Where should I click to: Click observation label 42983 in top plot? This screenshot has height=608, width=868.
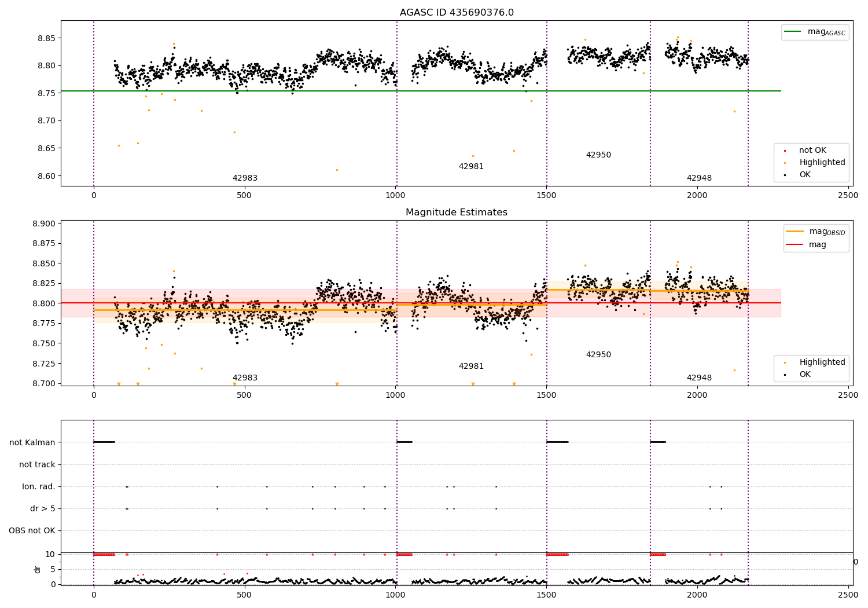point(245,178)
